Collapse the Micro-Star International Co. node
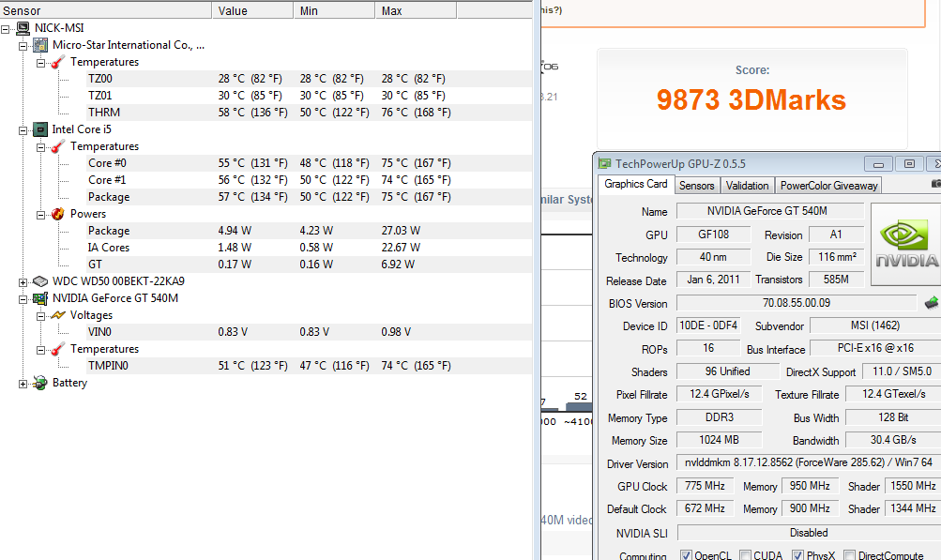This screenshot has height=560, width=941. click(x=23, y=46)
